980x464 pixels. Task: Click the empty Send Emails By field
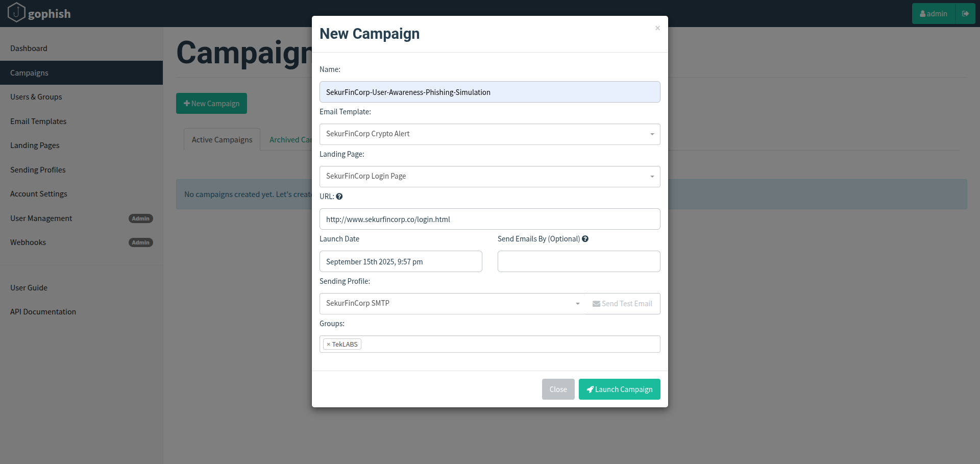(x=578, y=262)
